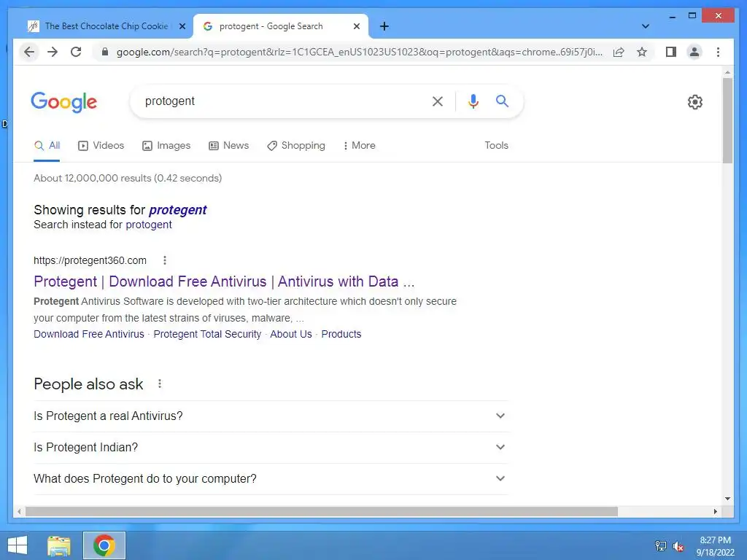Open Google quick settings gear

tap(694, 102)
